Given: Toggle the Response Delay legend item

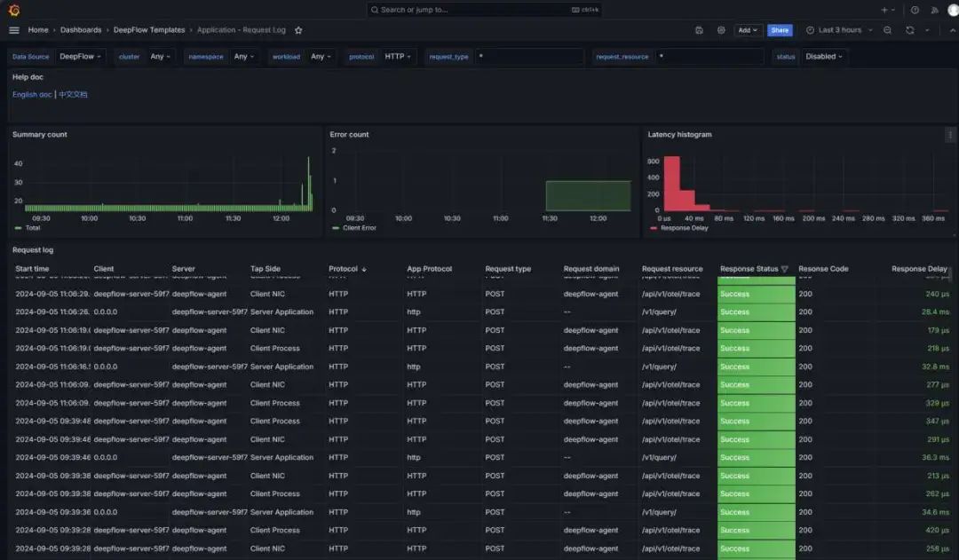Looking at the screenshot, I should pos(679,228).
